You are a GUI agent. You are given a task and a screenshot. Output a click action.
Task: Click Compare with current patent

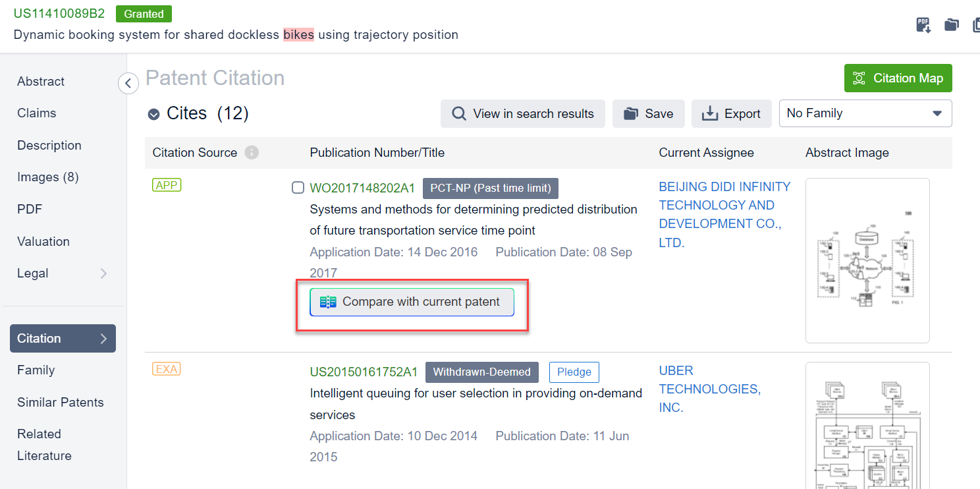[412, 302]
